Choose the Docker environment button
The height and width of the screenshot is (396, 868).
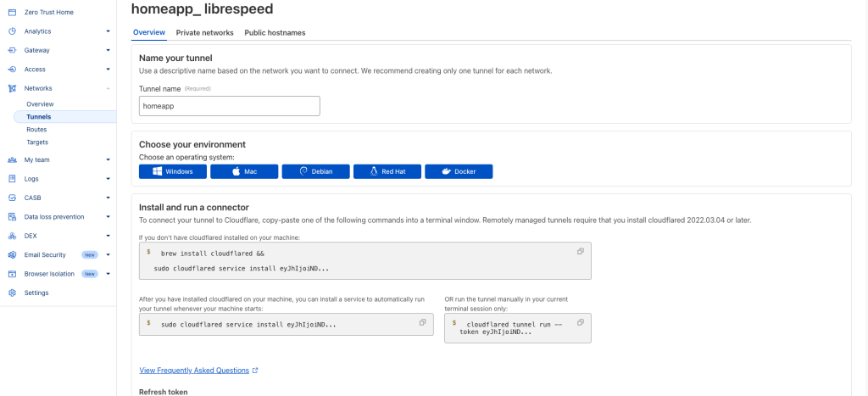point(459,171)
